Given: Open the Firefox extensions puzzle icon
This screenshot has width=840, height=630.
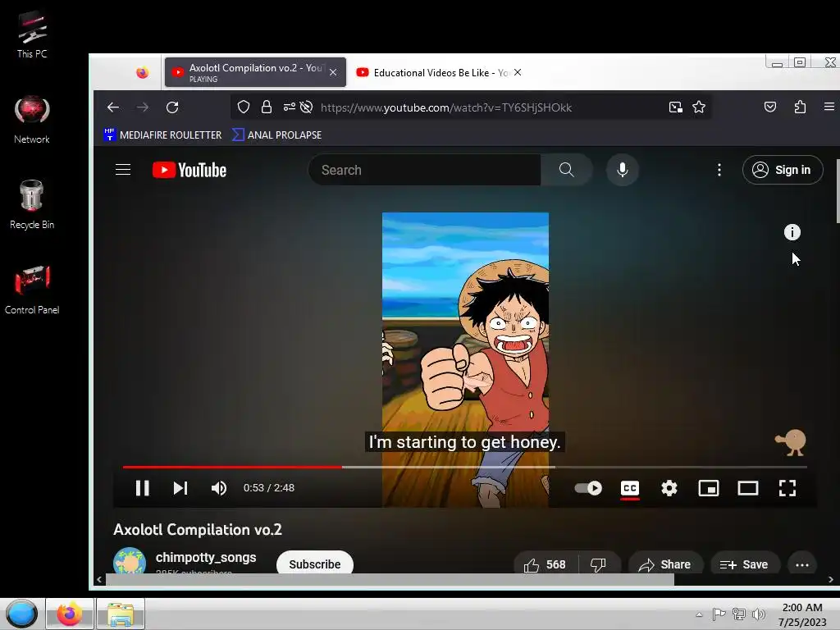Looking at the screenshot, I should click(x=800, y=107).
